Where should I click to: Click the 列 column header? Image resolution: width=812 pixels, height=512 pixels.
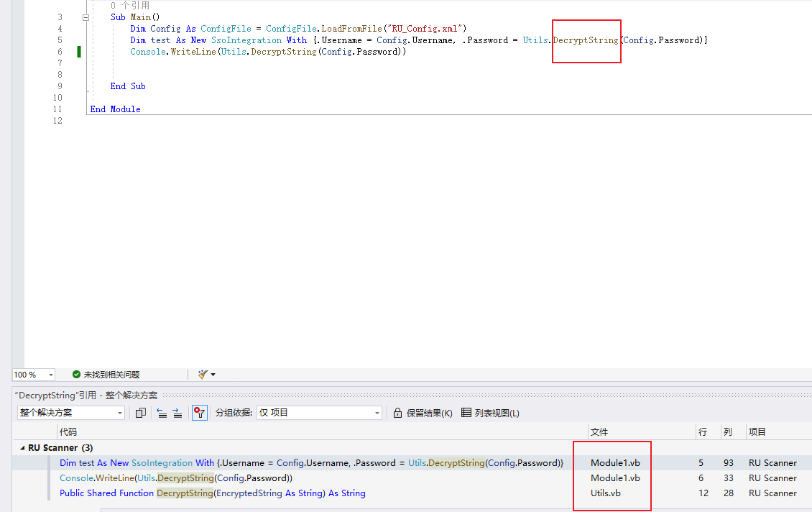[728, 431]
